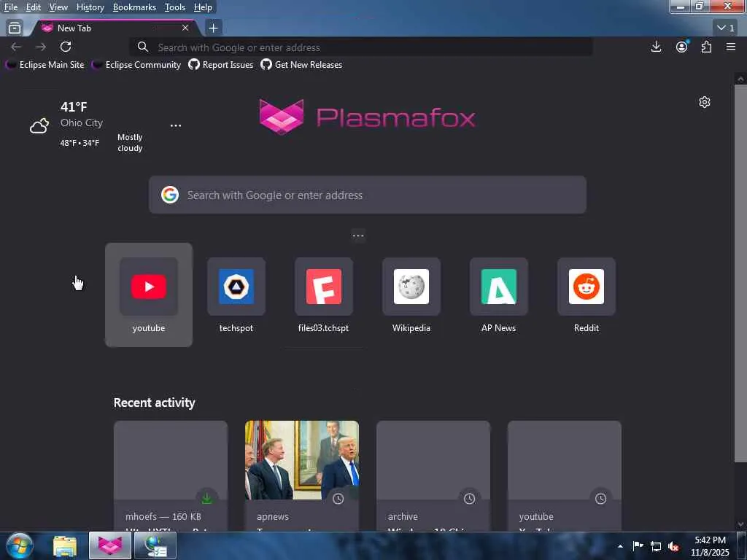Click the back navigation arrow
Screen dimensions: 747x560
point(16,47)
